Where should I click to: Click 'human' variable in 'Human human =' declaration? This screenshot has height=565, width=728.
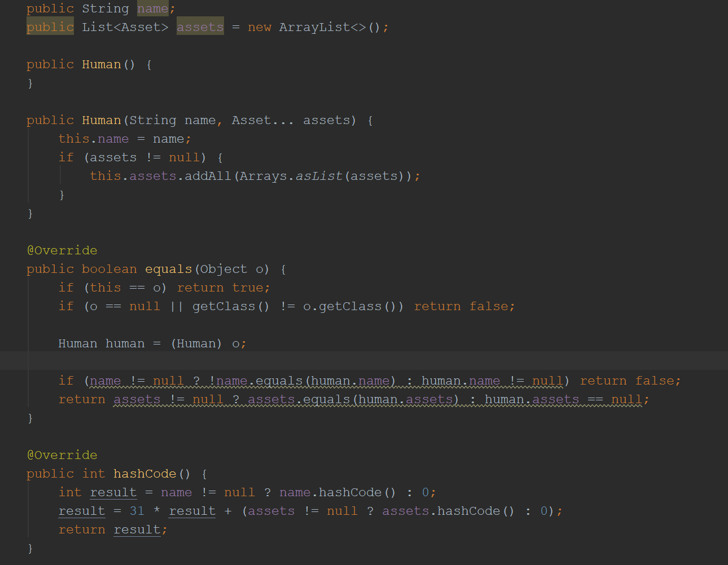[125, 343]
